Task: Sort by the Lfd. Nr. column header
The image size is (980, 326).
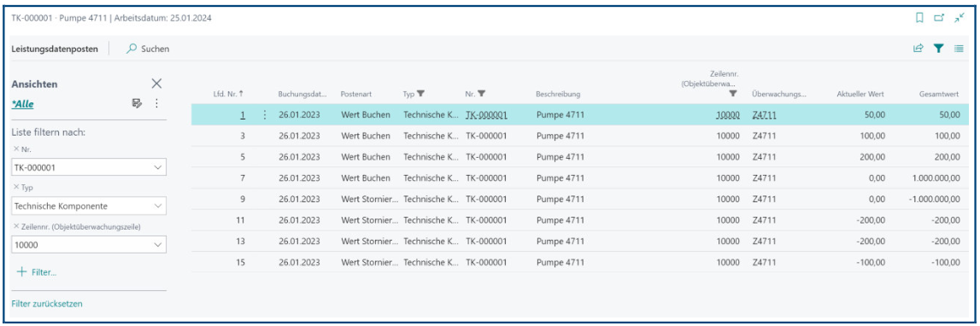Action: tap(228, 94)
